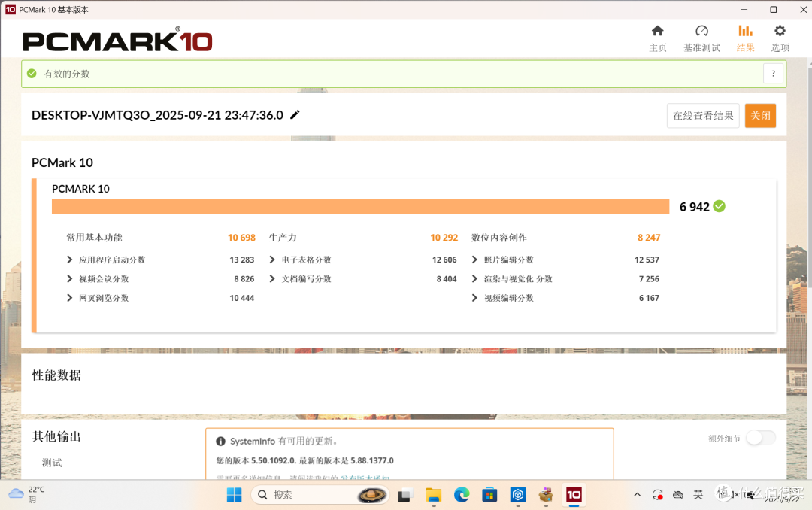Open the blue cube app on the taskbar
This screenshot has height=510, width=812.
click(518, 496)
